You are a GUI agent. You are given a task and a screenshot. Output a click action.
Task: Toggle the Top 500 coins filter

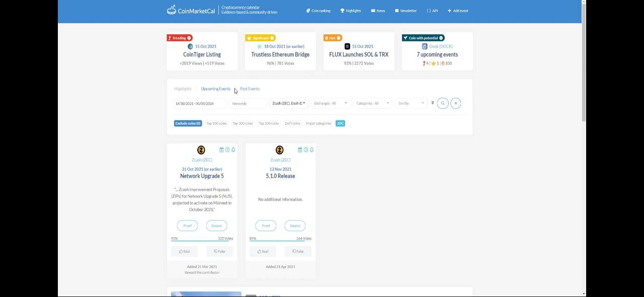point(269,123)
